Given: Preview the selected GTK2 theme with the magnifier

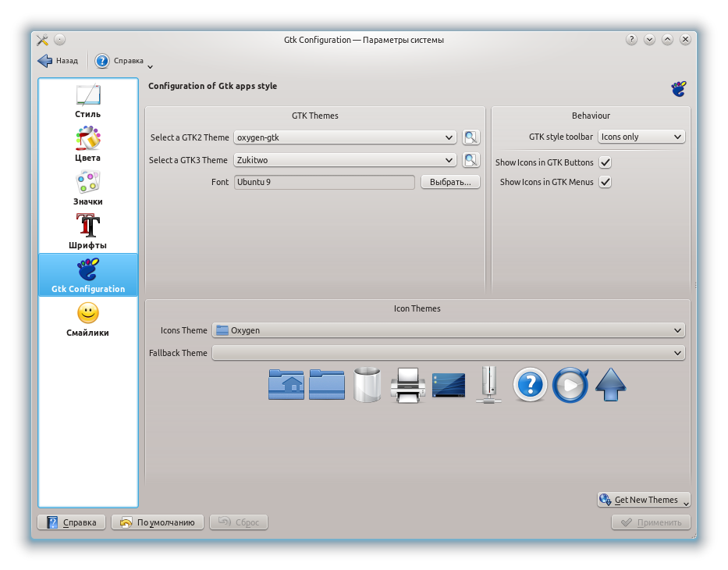Looking at the screenshot, I should point(471,137).
